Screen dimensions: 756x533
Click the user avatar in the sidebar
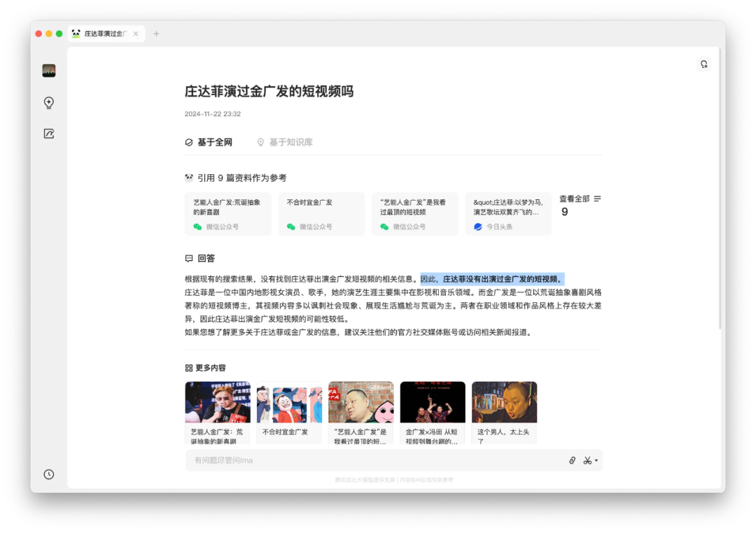(x=49, y=71)
